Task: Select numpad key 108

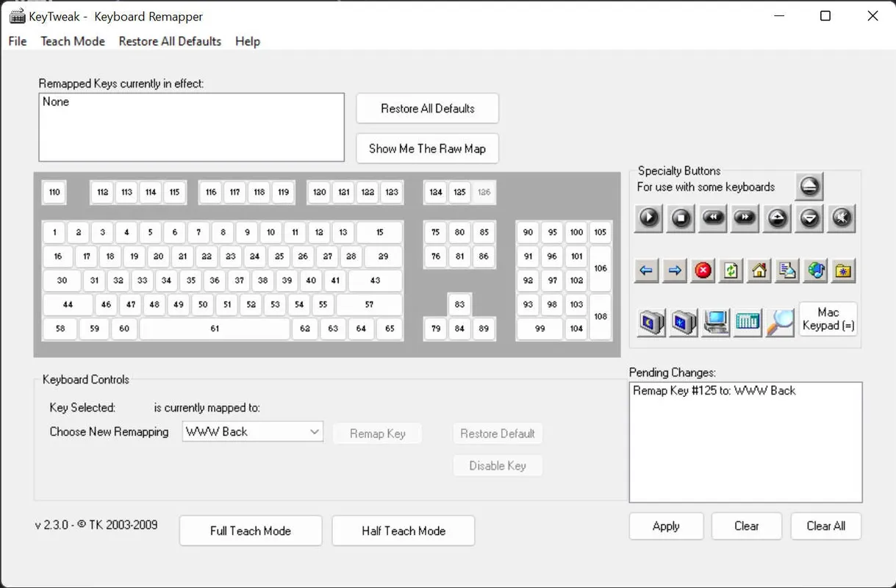Action: click(x=601, y=317)
